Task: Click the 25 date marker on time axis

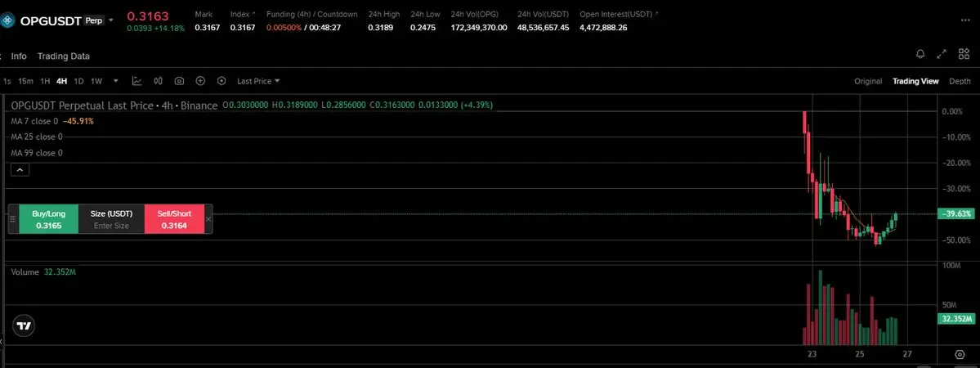Action: 860,354
